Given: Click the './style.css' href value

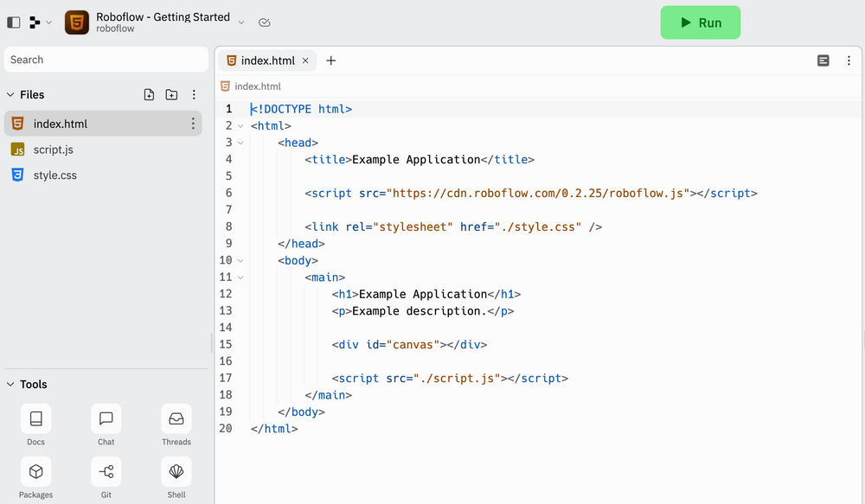Looking at the screenshot, I should 538,226.
